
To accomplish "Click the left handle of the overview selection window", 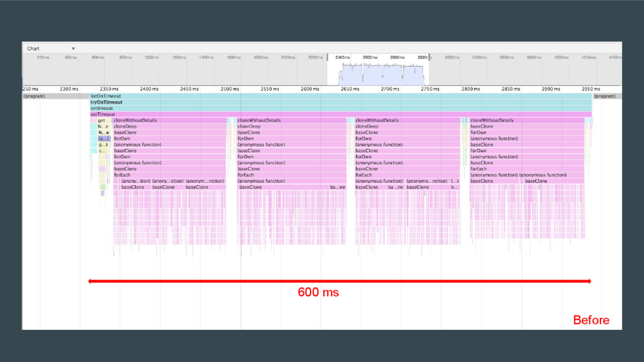I will 327,58.
